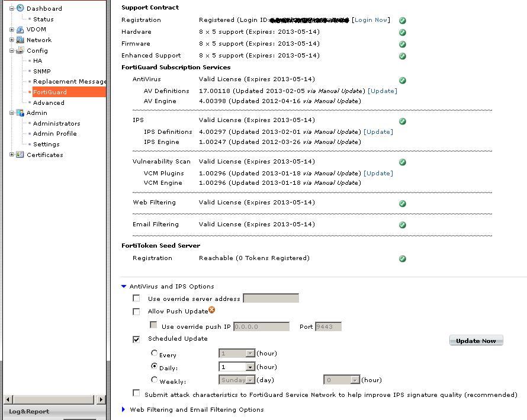Click the Login Now link
The height and width of the screenshot is (420, 527).
point(371,20)
